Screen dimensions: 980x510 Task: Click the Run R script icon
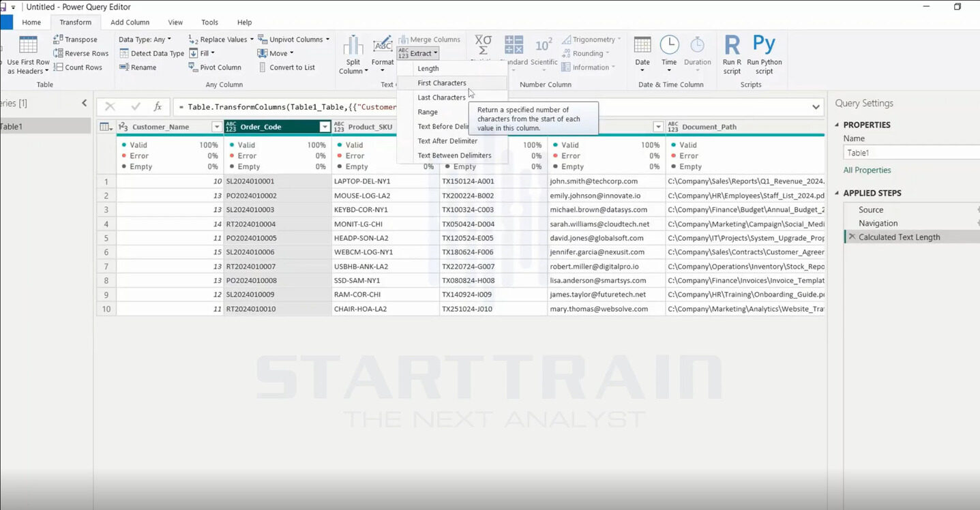tap(732, 45)
